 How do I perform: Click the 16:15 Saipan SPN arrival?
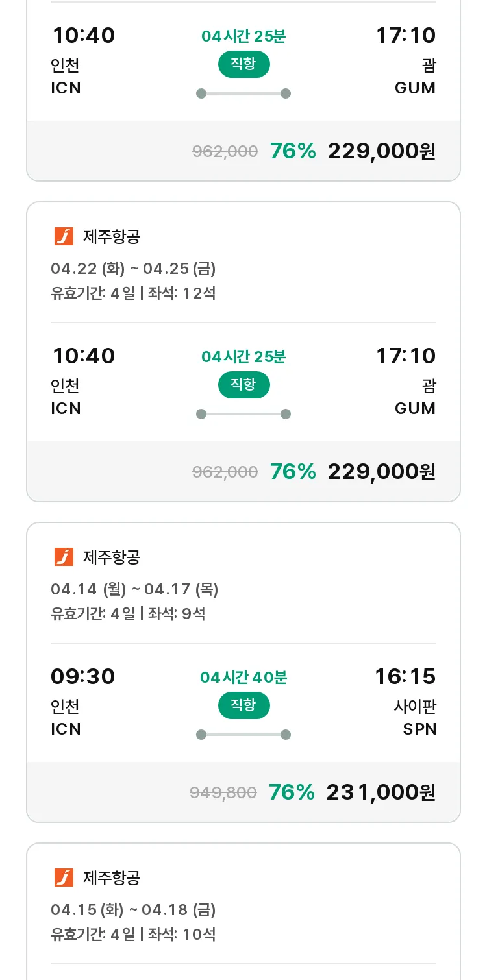(x=405, y=677)
